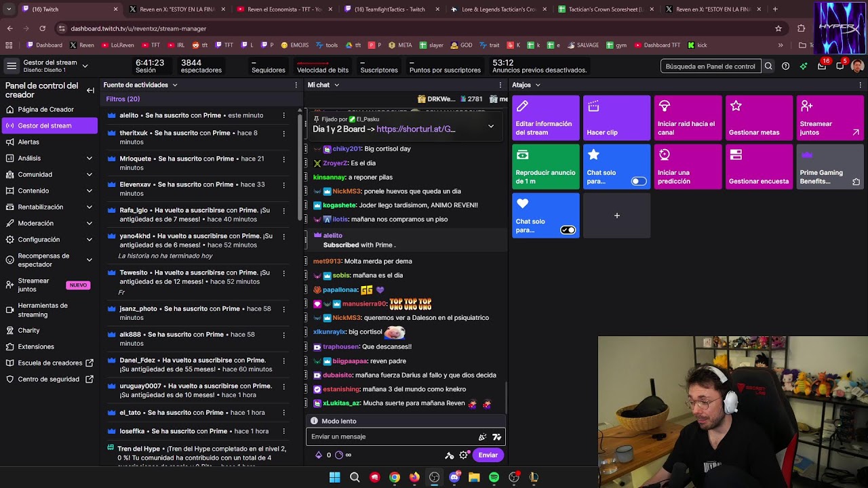The image size is (868, 488).
Task: Open chat settings gear icon
Action: coord(464,455)
